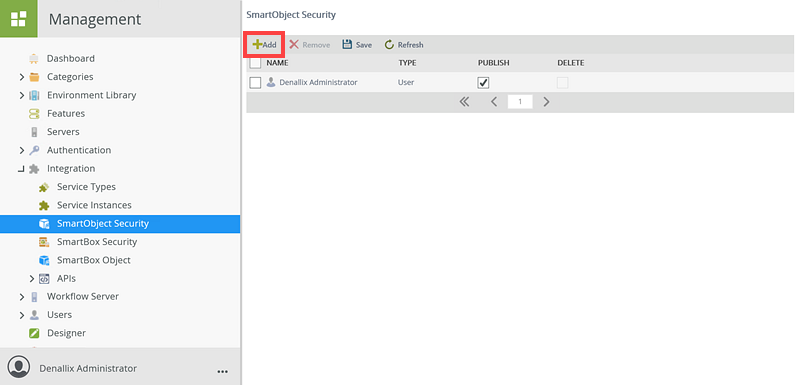800x385 pixels.
Task: Select Servers in the navigation tree
Action: coord(63,132)
